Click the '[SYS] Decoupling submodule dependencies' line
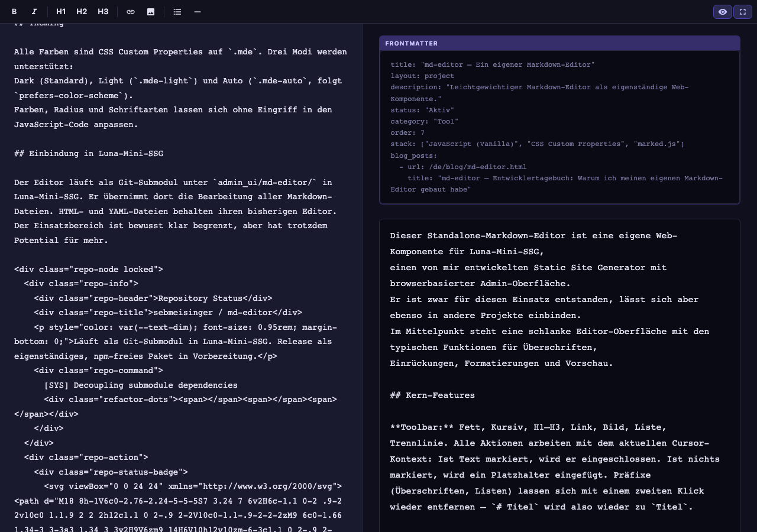Image resolution: width=757 pixels, height=532 pixels. coord(141,385)
